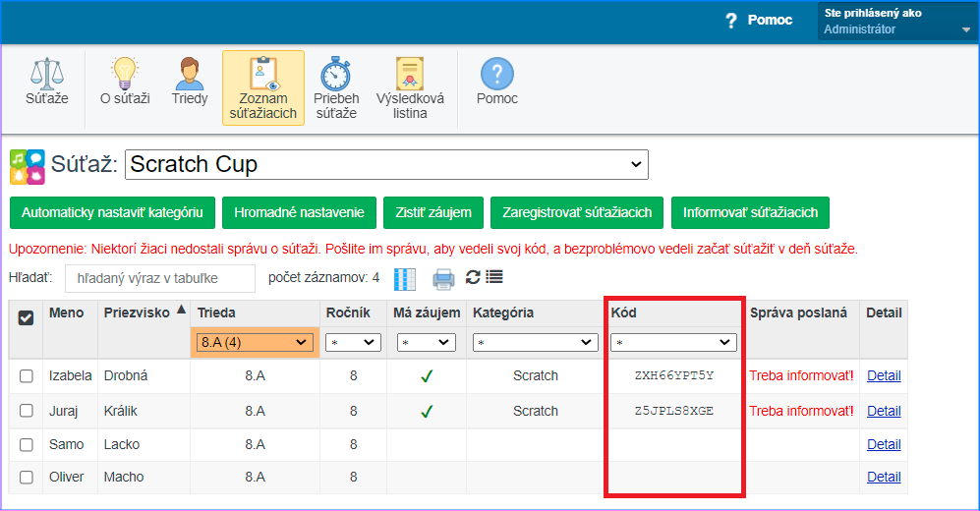This screenshot has height=511, width=980.
Task: Click Scratch category in Izabela's row
Action: click(x=536, y=375)
